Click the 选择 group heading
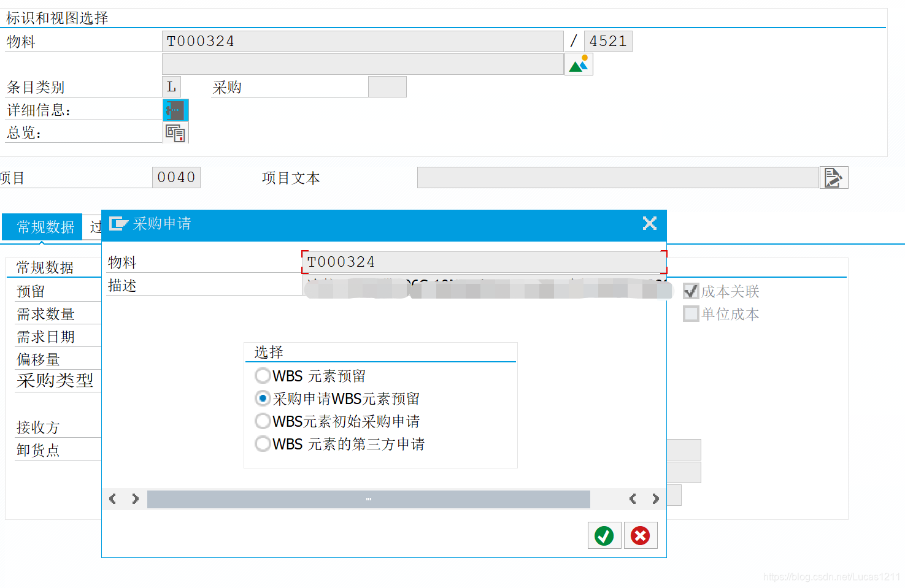This screenshot has height=588, width=905. pos(269,352)
